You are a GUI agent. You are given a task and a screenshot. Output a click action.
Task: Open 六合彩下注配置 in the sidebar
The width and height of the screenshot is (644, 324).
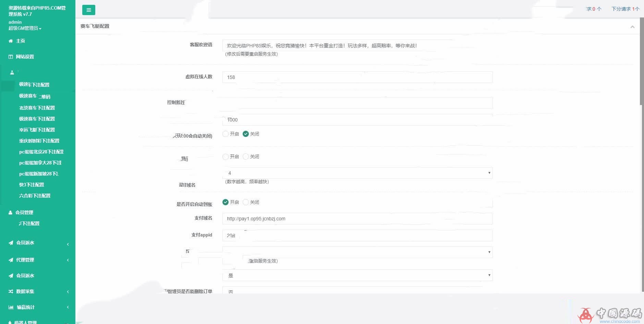[35, 196]
